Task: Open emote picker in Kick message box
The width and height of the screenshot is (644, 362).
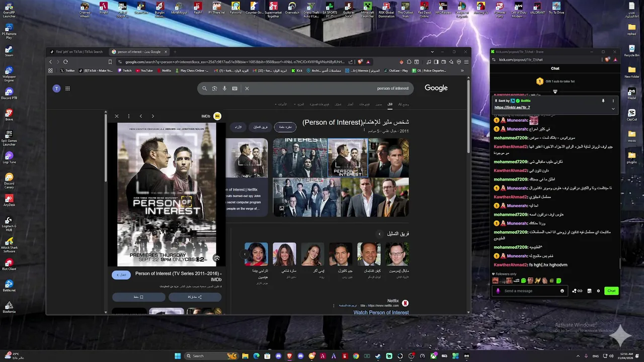Action: coord(562,291)
